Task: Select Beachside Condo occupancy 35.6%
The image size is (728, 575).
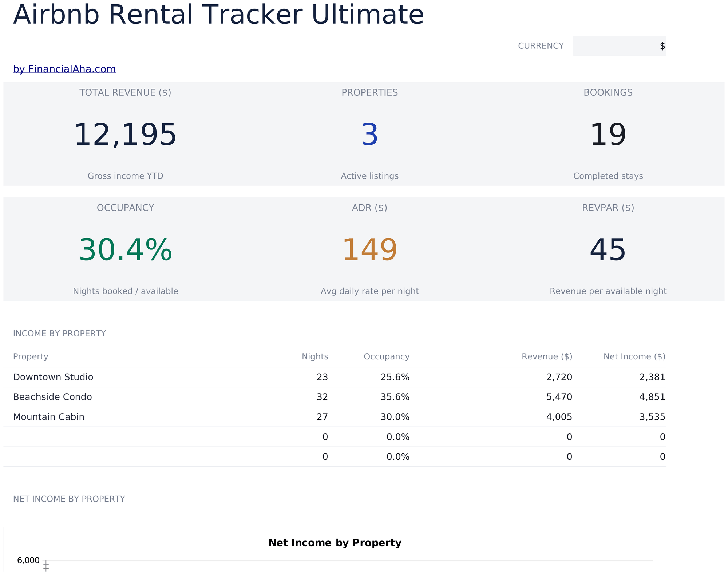Action: click(x=395, y=397)
